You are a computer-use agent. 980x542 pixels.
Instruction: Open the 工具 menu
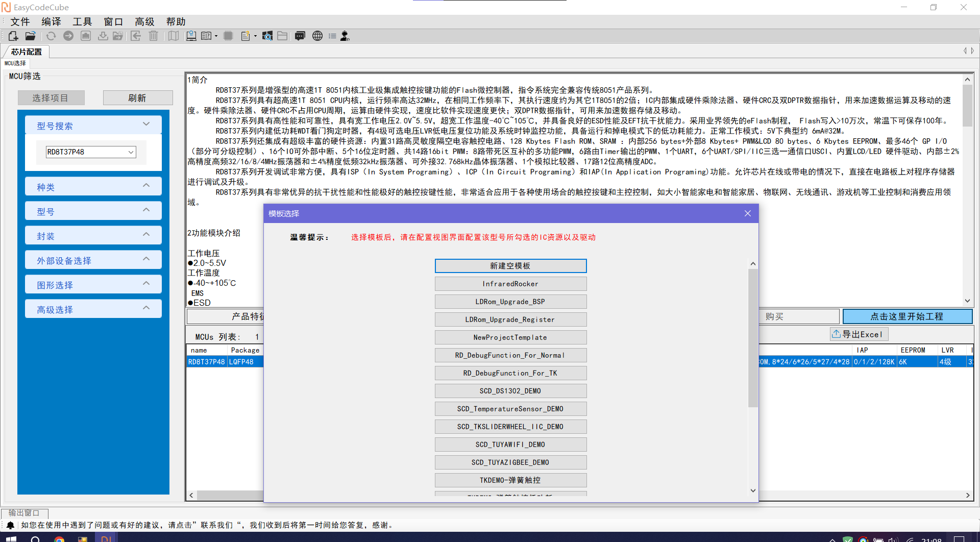coord(82,21)
